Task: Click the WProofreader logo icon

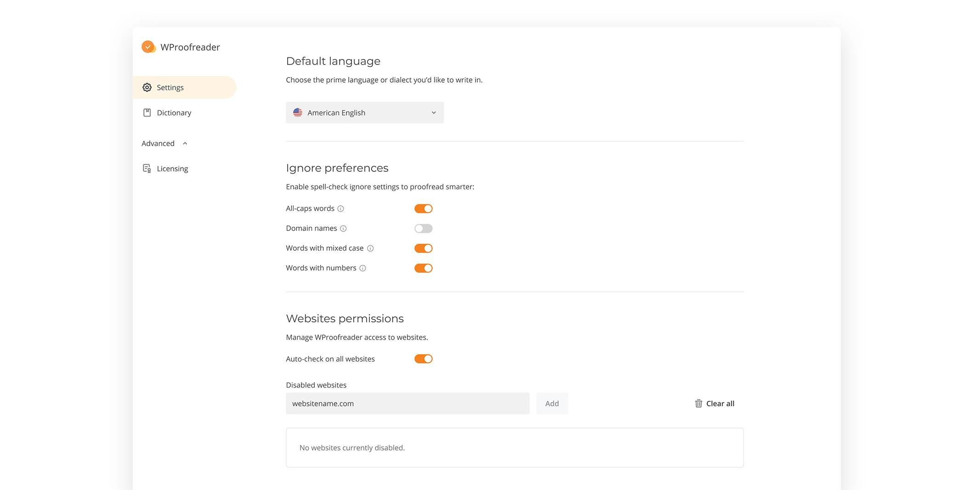Action: click(148, 47)
